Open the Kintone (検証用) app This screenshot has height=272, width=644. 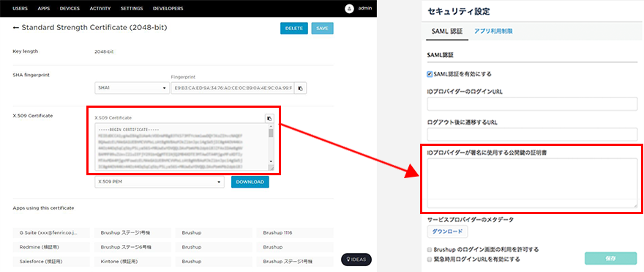click(x=132, y=261)
